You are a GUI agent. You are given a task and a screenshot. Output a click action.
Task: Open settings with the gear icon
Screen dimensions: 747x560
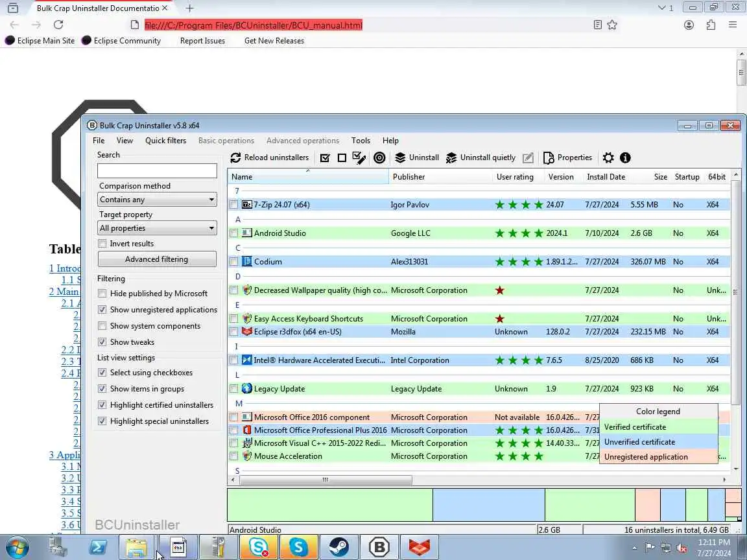[x=608, y=157]
